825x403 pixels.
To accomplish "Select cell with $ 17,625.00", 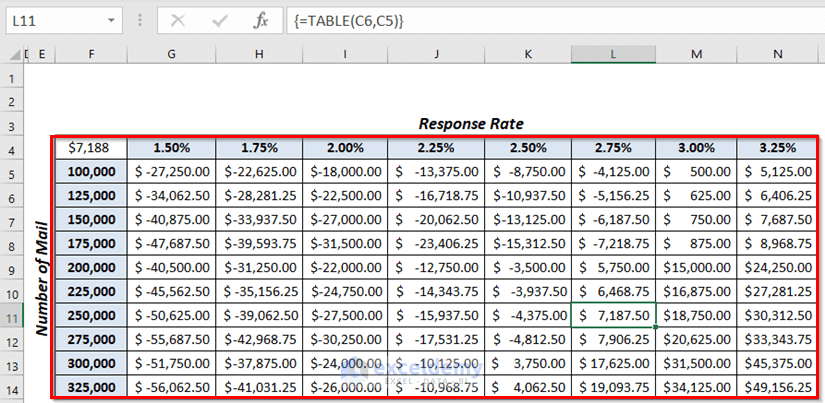I will pos(613,363).
